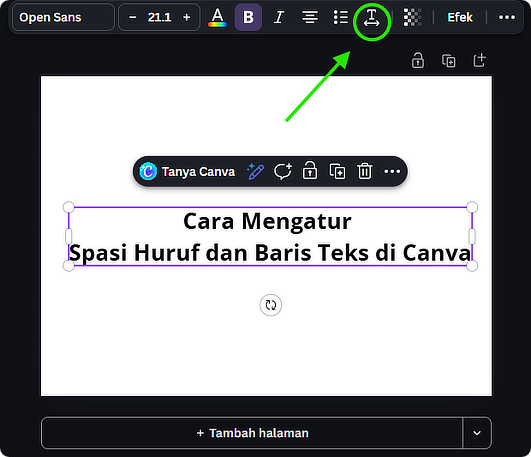Decrease font size with minus button
Viewport: 531px width, 457px height.
pos(133,17)
